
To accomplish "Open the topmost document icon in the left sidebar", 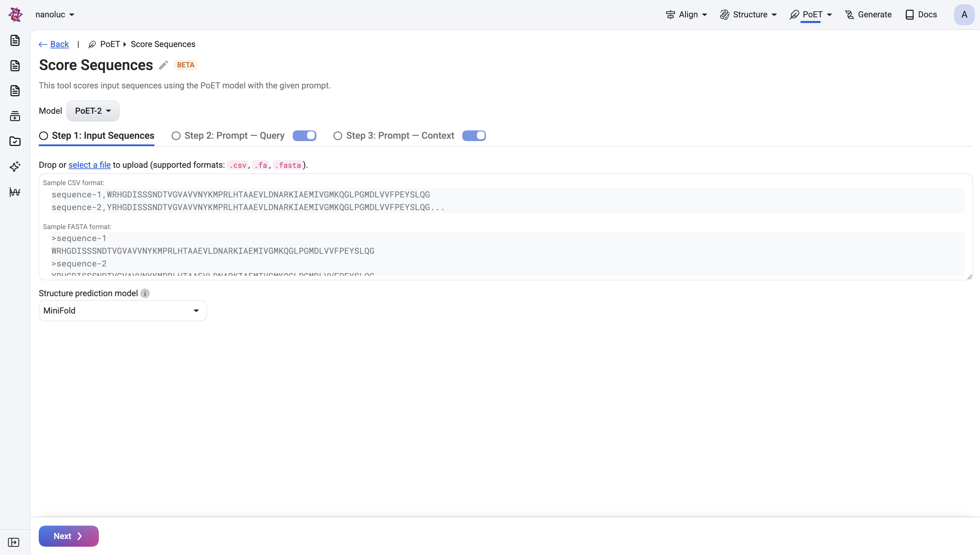I will point(15,40).
